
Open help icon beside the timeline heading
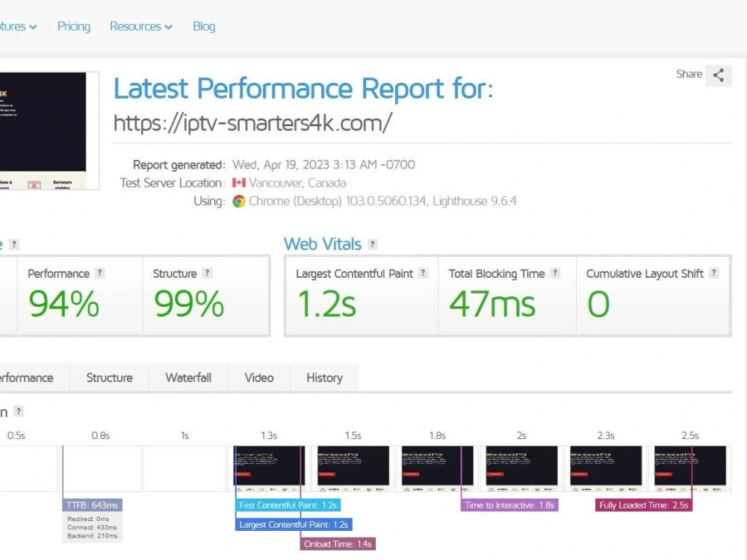pyautogui.click(x=19, y=411)
